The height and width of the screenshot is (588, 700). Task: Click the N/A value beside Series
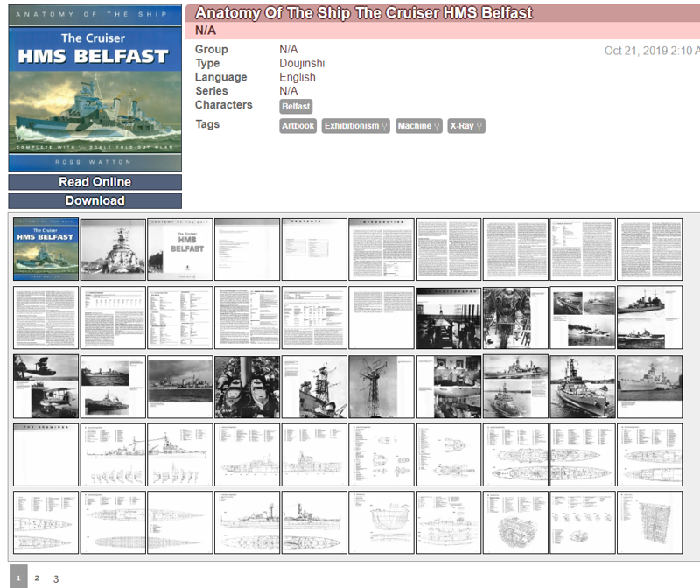(289, 91)
